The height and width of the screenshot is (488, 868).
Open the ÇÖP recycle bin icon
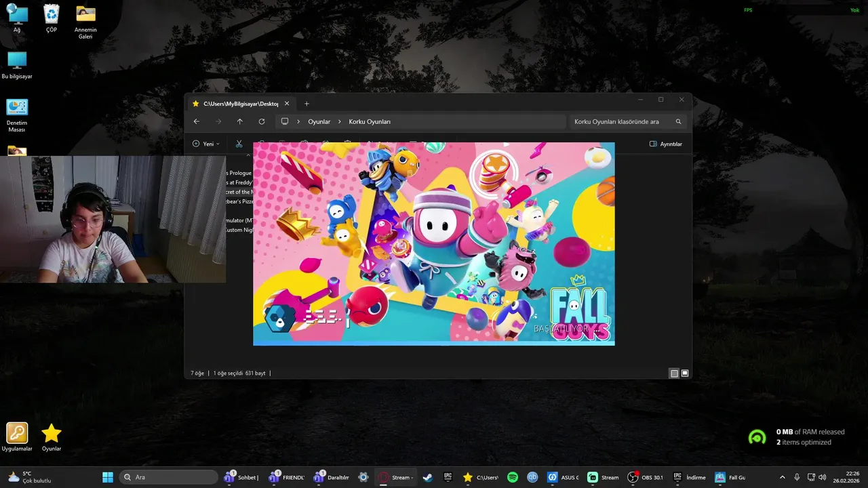tap(52, 18)
